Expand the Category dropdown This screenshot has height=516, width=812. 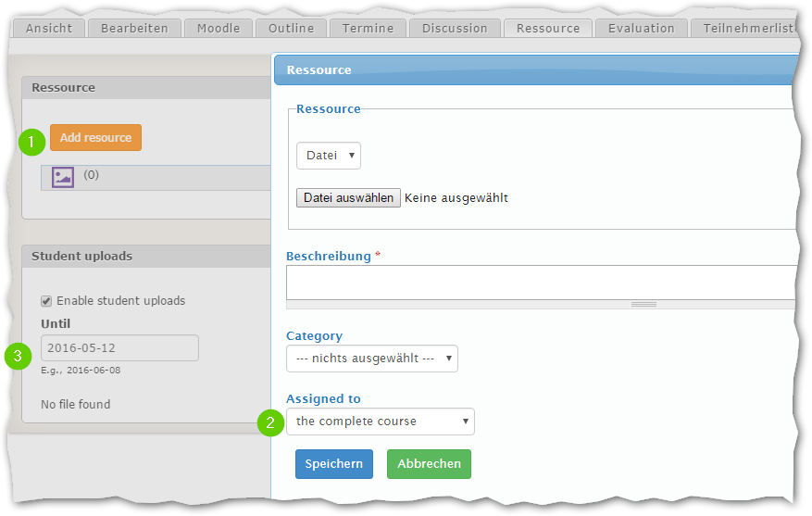tap(372, 359)
